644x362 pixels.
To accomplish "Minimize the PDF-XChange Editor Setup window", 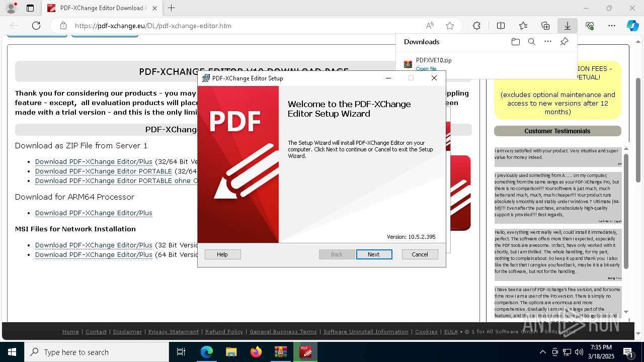I will (388, 78).
